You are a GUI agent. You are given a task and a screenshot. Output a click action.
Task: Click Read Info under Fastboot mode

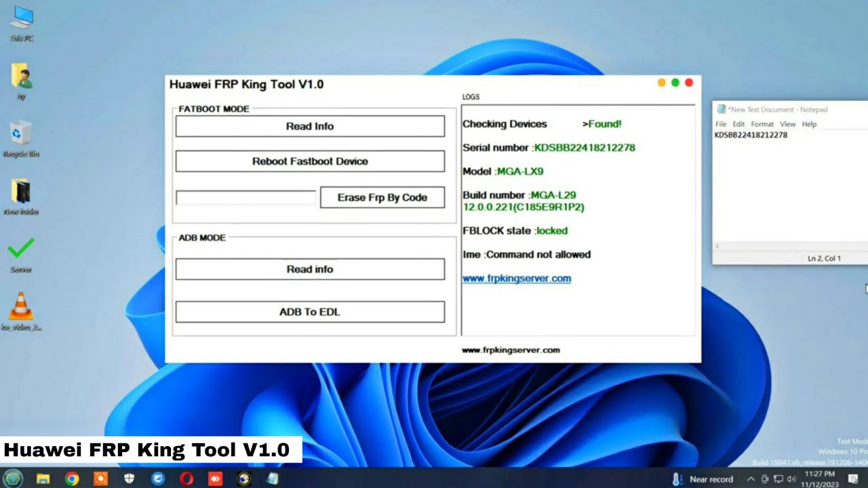[x=310, y=126]
